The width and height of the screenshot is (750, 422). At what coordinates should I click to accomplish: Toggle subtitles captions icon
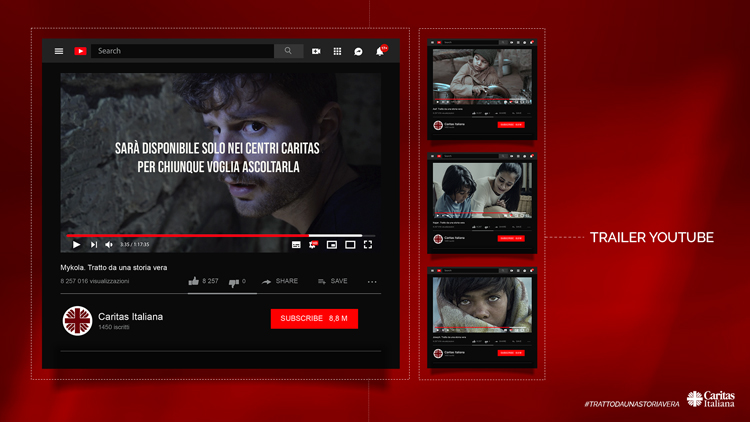(296, 244)
